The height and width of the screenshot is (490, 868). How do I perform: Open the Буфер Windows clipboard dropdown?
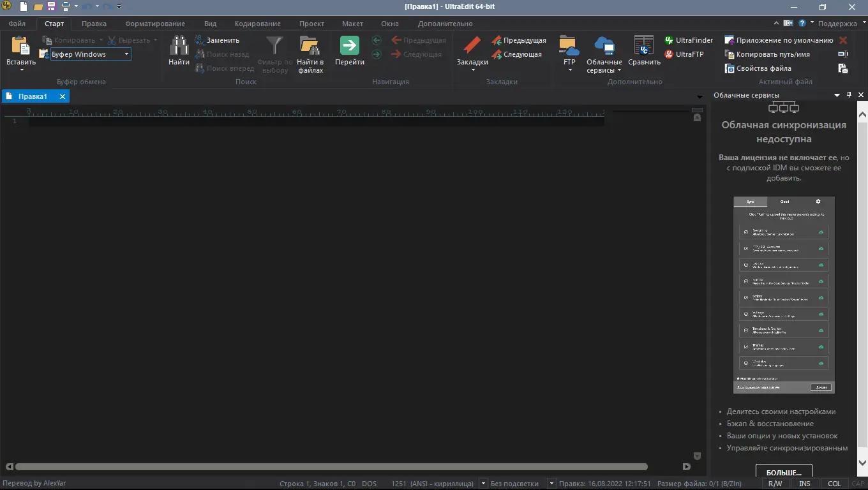point(127,54)
